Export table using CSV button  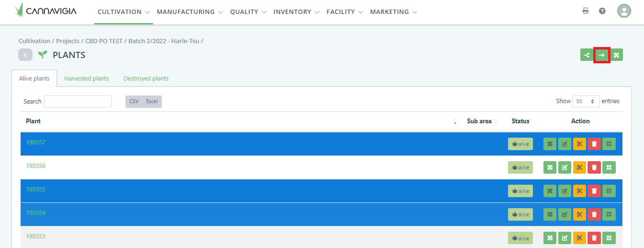coord(134,101)
